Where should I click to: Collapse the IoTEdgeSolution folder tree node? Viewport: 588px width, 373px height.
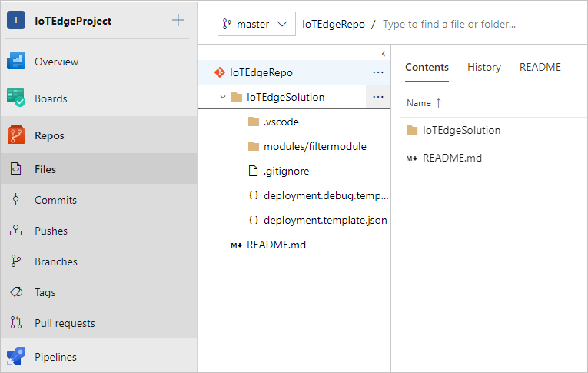tap(223, 97)
